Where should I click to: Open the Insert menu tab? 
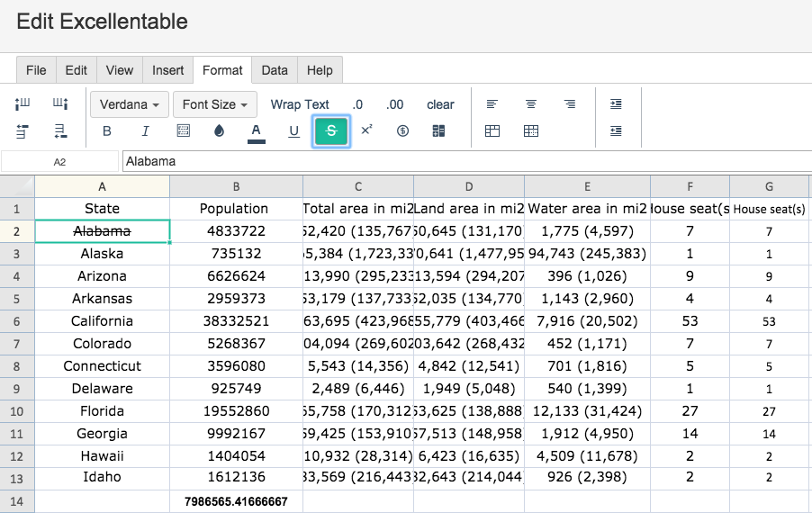tap(167, 70)
